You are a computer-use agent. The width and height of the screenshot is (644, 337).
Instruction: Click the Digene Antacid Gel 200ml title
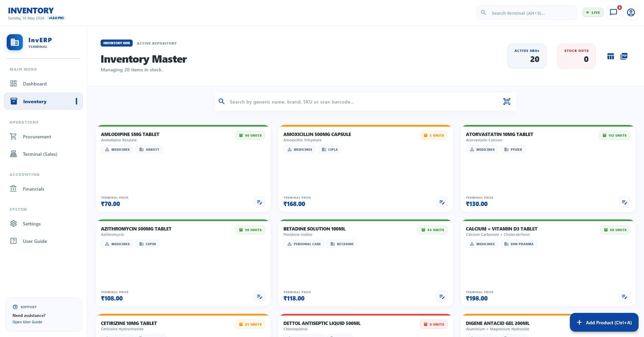[x=498, y=323]
